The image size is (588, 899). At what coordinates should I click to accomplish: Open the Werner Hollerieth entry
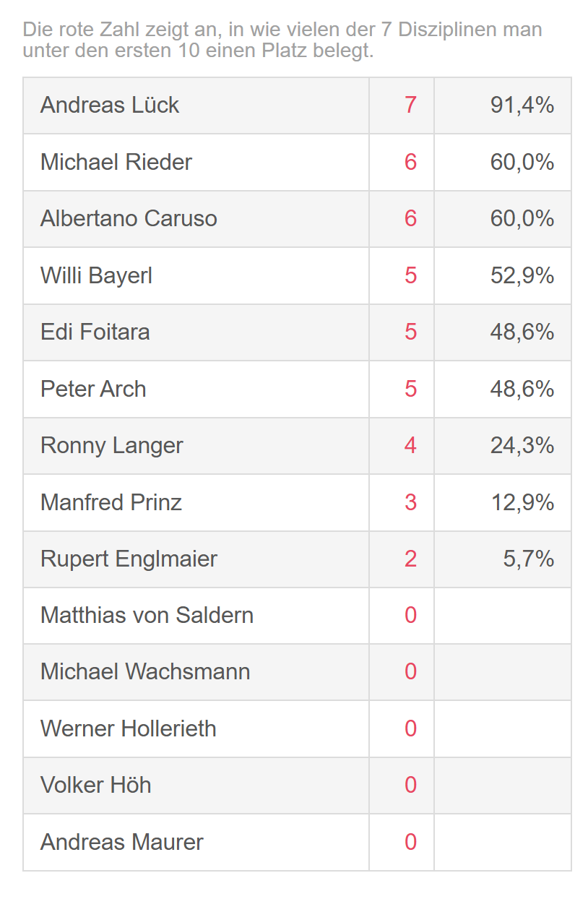[129, 728]
